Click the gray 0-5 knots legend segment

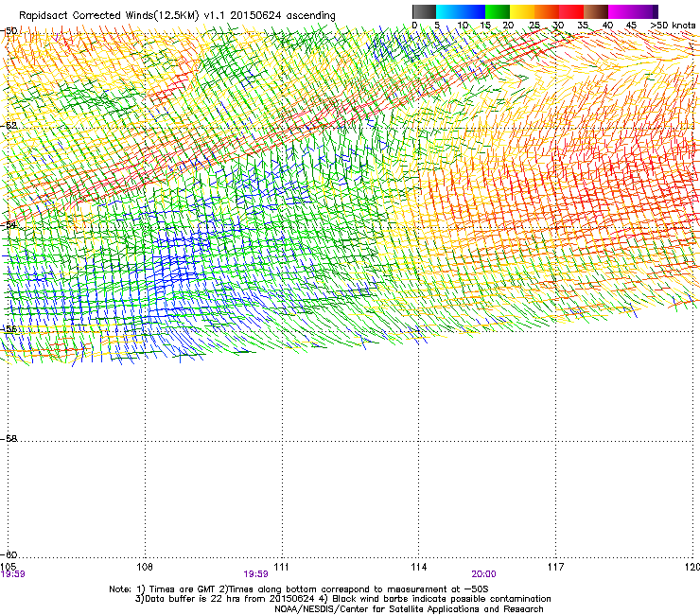pos(424,11)
